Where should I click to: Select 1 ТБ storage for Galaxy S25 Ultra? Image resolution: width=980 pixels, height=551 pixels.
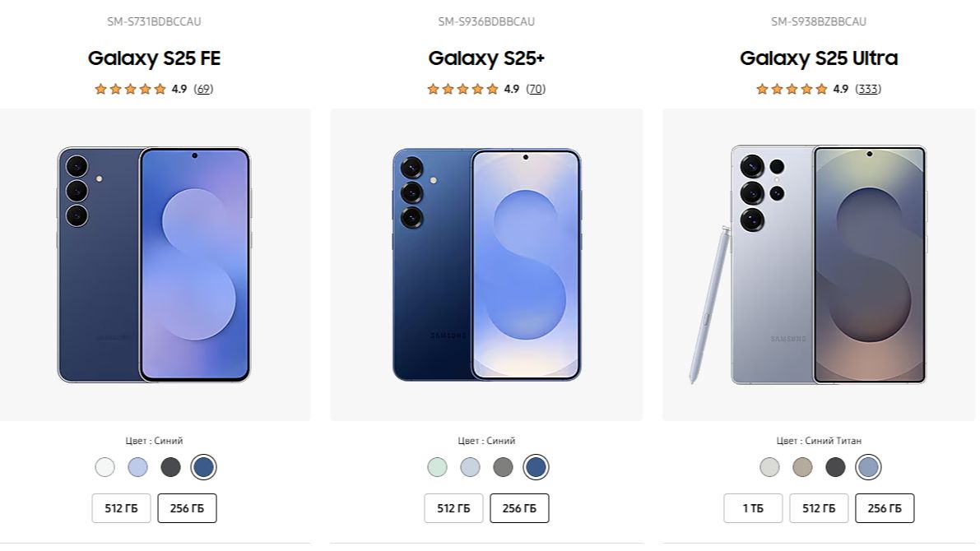(753, 508)
